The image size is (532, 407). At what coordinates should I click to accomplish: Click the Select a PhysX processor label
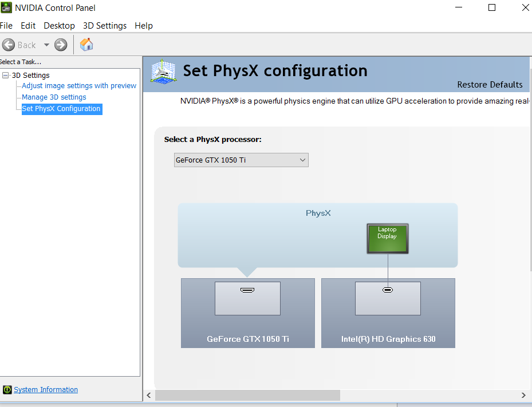point(212,140)
